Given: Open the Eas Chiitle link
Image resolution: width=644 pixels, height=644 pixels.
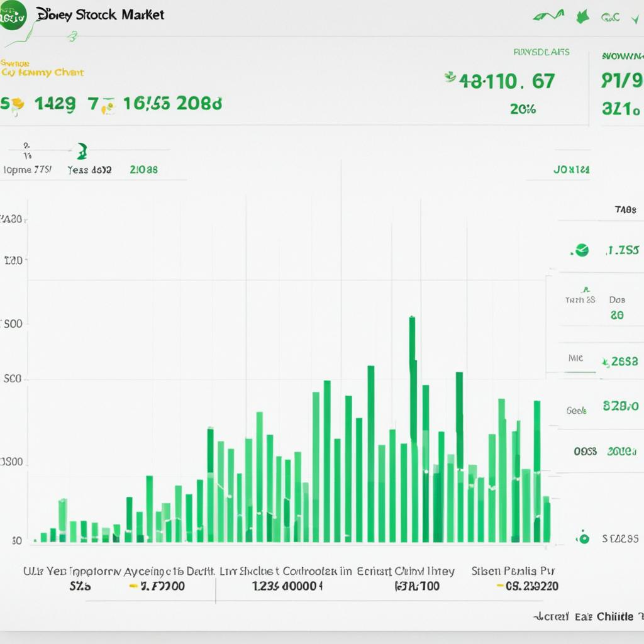Looking at the screenshot, I should tap(604, 616).
